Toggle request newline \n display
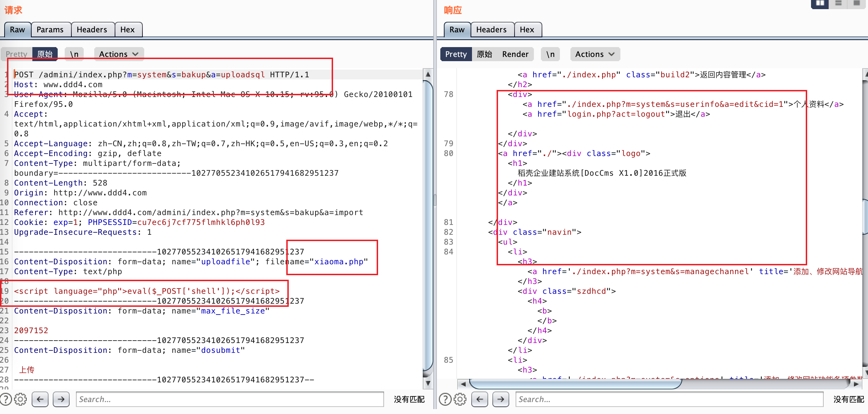The image size is (868, 414). click(x=74, y=54)
